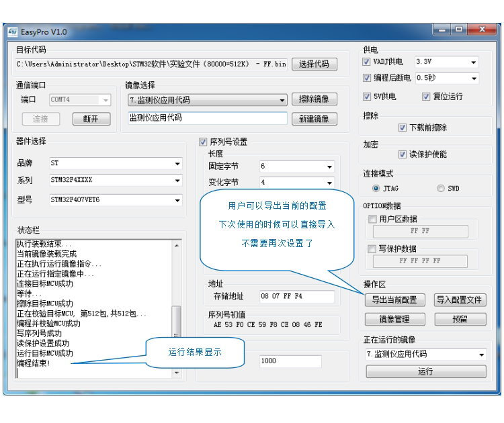The image size is (504, 423).
Task: Click log line 编程并校验MCU成功
Action: click(48, 324)
